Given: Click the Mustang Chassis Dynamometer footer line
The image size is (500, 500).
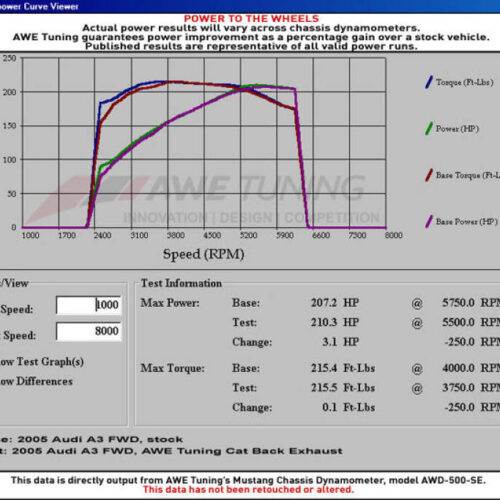Looking at the screenshot, I should pyautogui.click(x=248, y=480).
